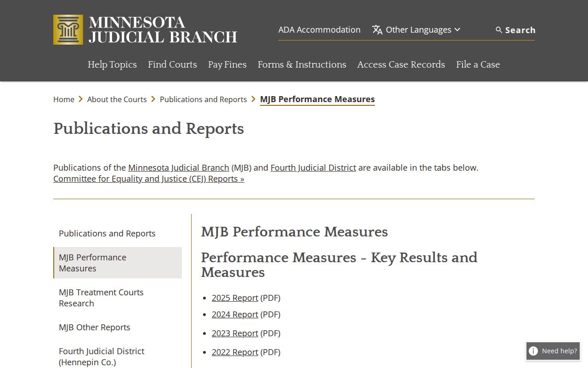This screenshot has height=368, width=588.
Task: Click About the Courts breadcrumb
Action: point(117,99)
